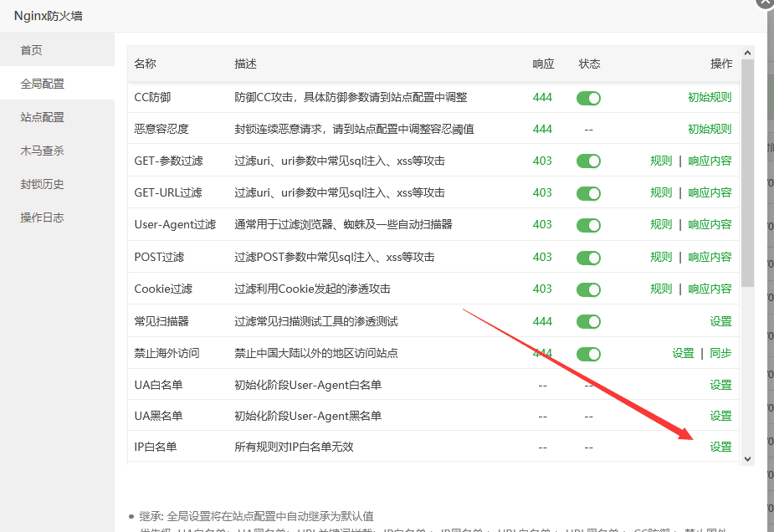Toggle the POST过滤 switch
The image size is (774, 532).
click(588, 258)
